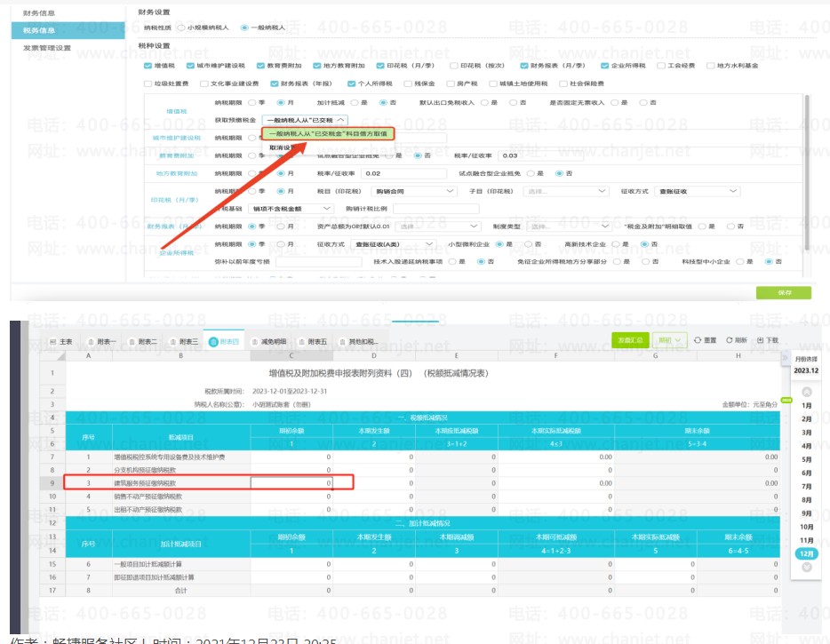Click the 主表 tab icon
This screenshot has height=644, width=830.
click(53, 342)
